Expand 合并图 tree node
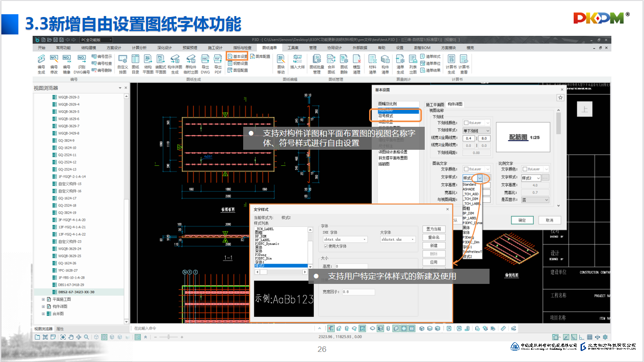Image resolution: width=644 pixels, height=362 pixels. (x=43, y=314)
